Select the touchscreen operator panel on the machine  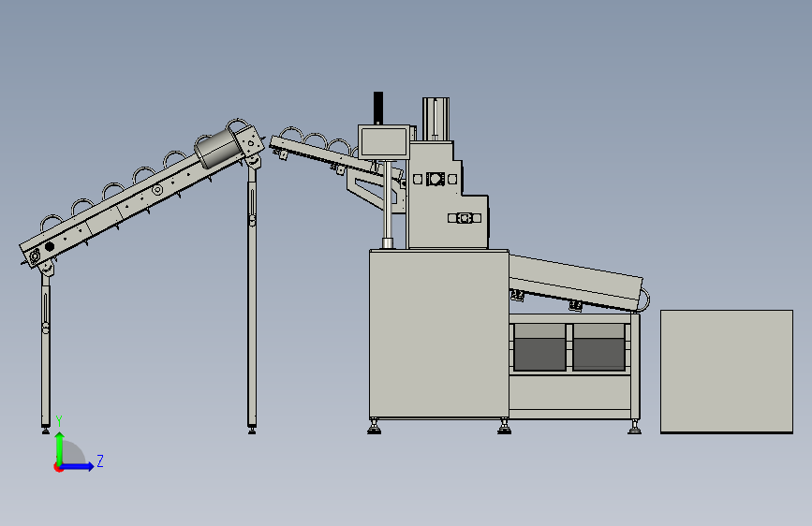[x=384, y=141]
